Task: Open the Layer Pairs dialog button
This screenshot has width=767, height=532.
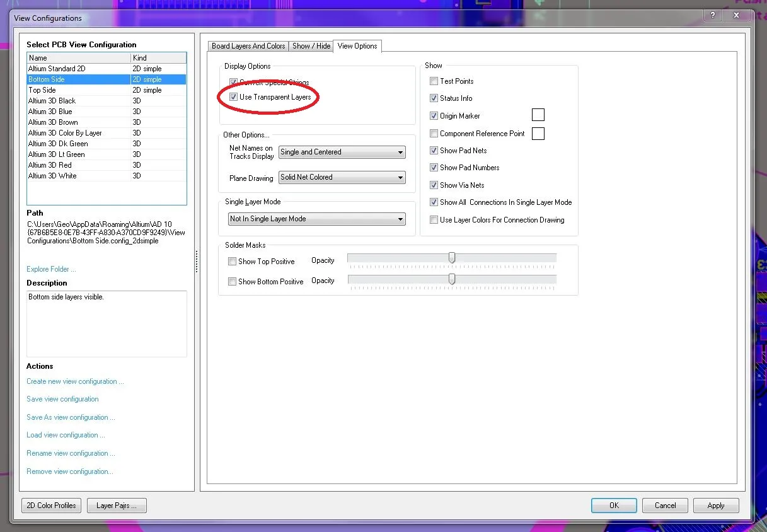Action: point(117,506)
